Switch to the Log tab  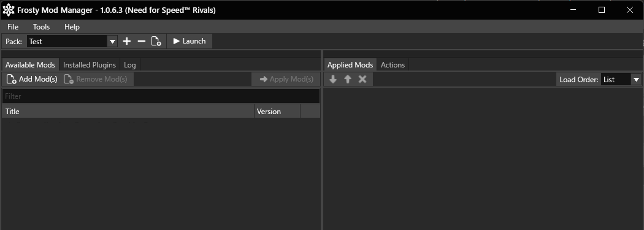coord(130,65)
